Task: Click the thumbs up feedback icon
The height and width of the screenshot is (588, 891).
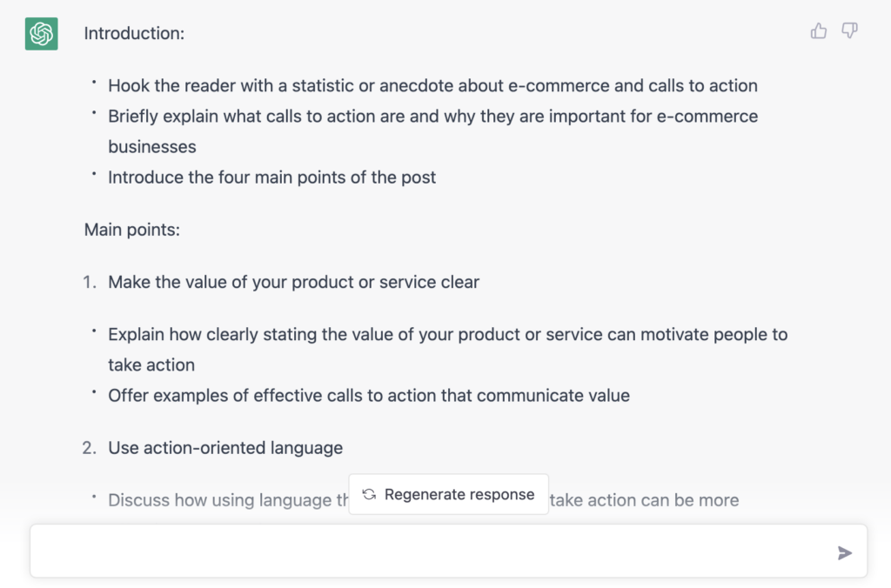Action: [818, 30]
